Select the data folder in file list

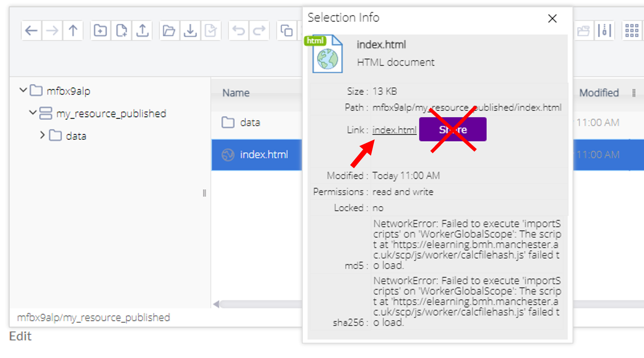coord(250,123)
